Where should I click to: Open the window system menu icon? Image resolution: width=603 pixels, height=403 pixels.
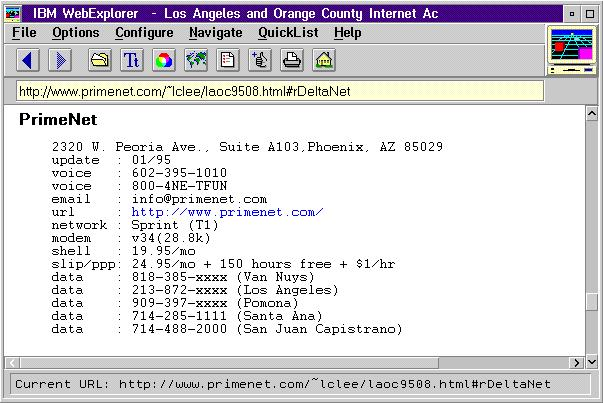coord(13,14)
